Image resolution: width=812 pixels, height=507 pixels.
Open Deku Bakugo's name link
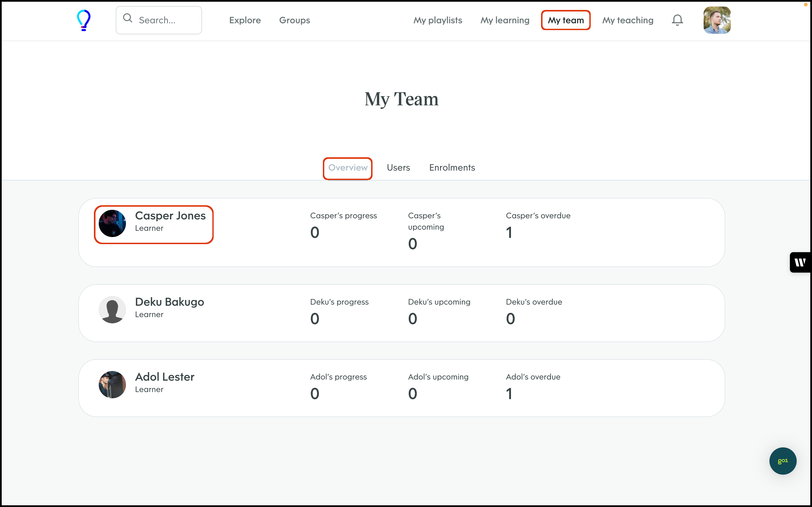click(170, 302)
